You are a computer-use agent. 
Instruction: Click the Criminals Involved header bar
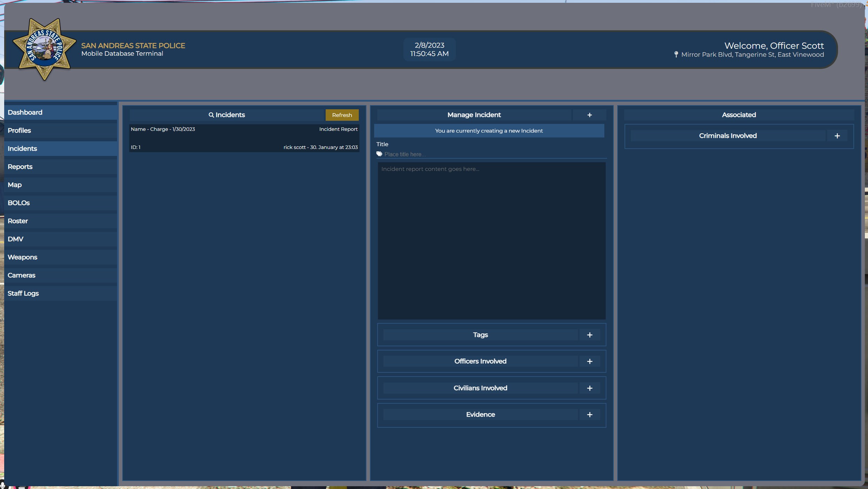728,136
